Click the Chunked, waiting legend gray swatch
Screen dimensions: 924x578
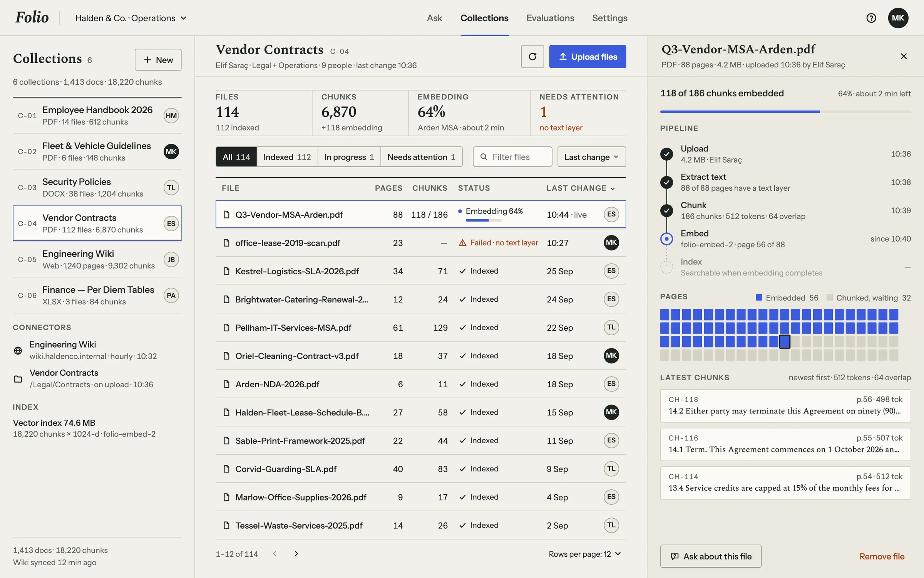(x=829, y=297)
